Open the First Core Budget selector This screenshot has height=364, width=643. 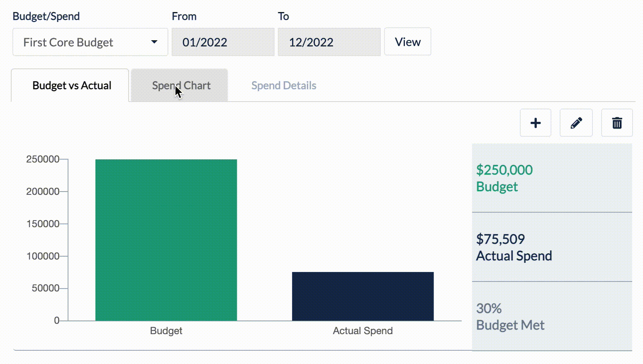90,42
